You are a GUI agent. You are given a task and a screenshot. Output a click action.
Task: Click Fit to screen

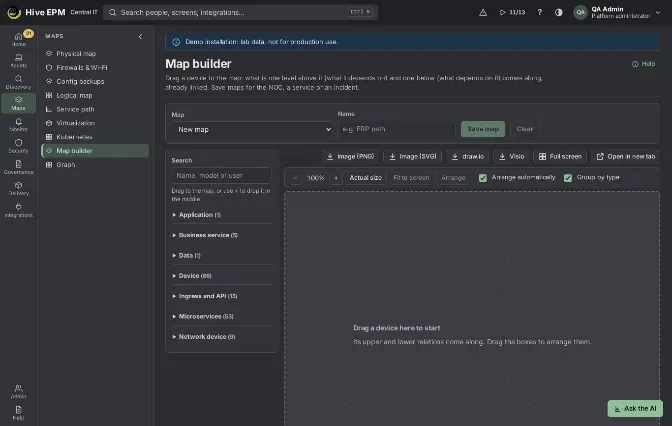tap(411, 178)
